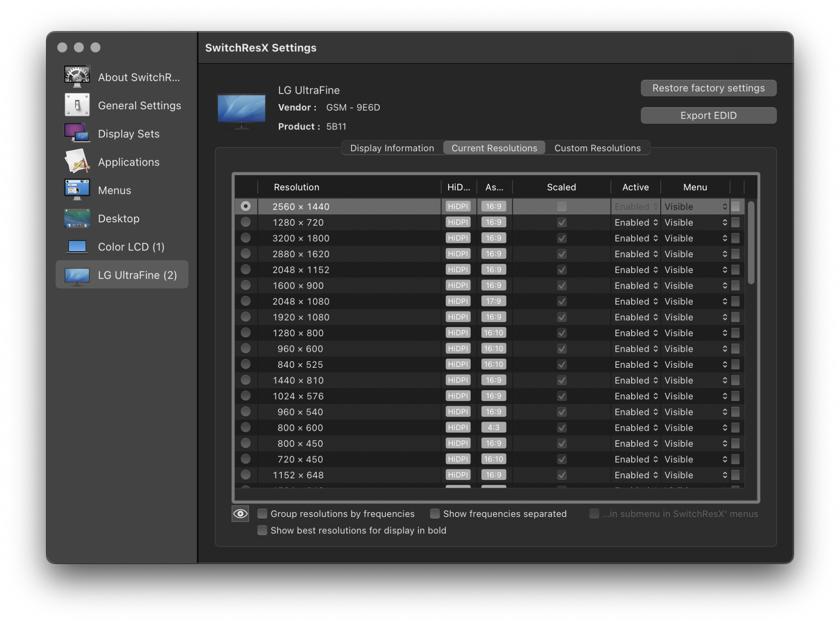Click HiDPI badge in 1152 × 648 row
This screenshot has height=625, width=840.
pyautogui.click(x=458, y=475)
